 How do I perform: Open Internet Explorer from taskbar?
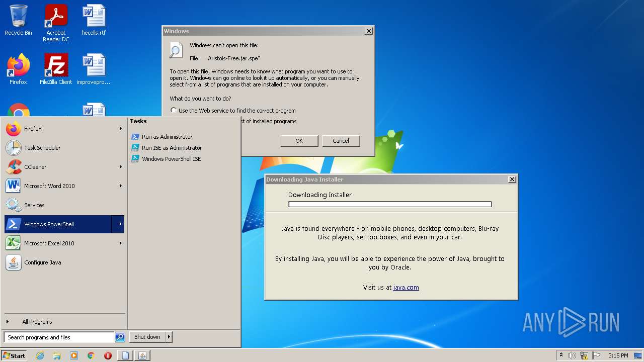[x=40, y=355]
